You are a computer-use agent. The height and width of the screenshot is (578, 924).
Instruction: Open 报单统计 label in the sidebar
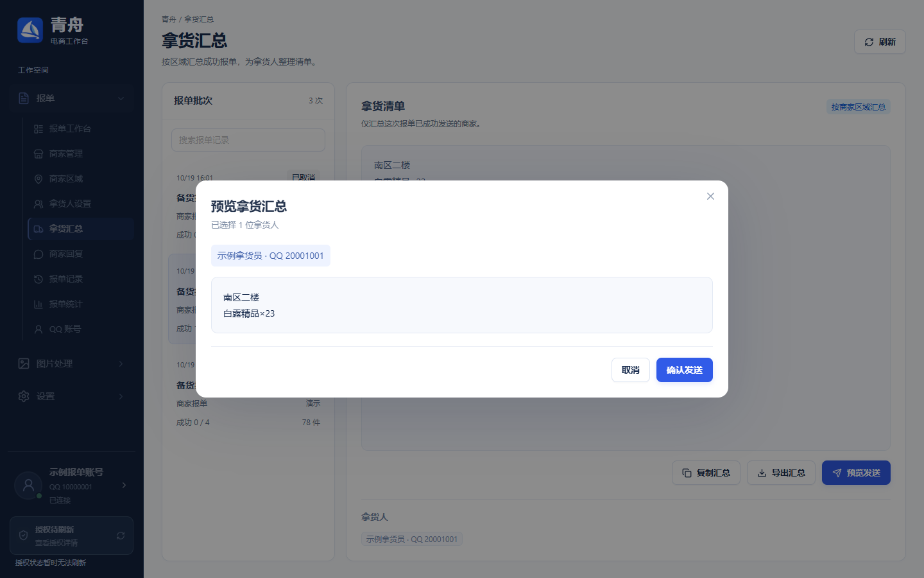pyautogui.click(x=66, y=304)
